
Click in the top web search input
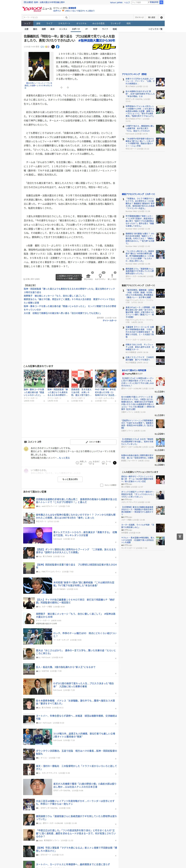[139, 2]
